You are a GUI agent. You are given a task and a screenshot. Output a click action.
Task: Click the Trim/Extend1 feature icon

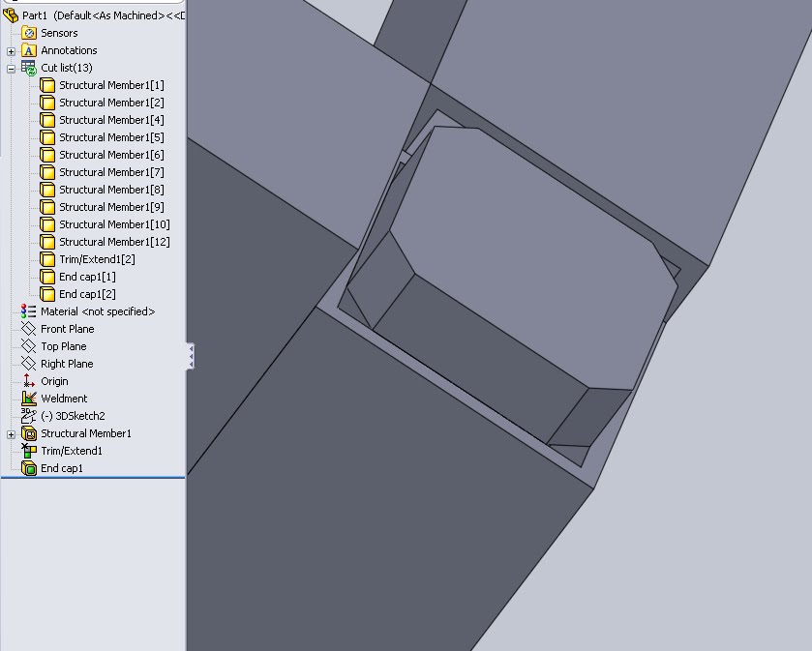pos(28,451)
